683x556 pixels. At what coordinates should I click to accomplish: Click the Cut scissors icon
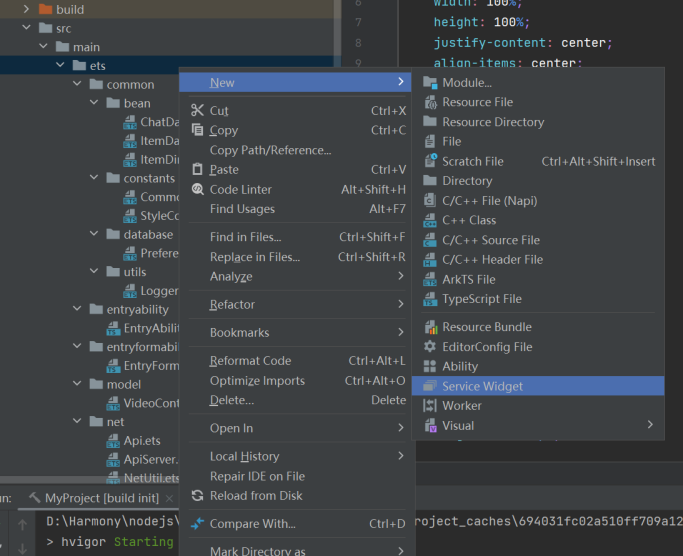point(197,110)
